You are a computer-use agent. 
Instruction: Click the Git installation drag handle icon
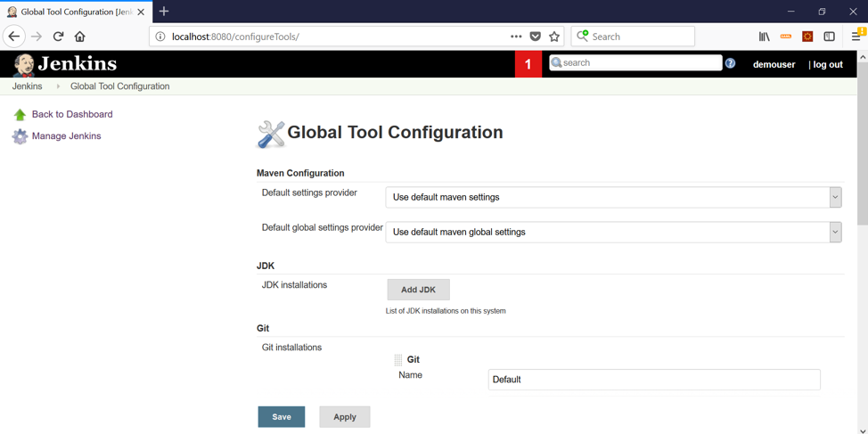tap(398, 360)
